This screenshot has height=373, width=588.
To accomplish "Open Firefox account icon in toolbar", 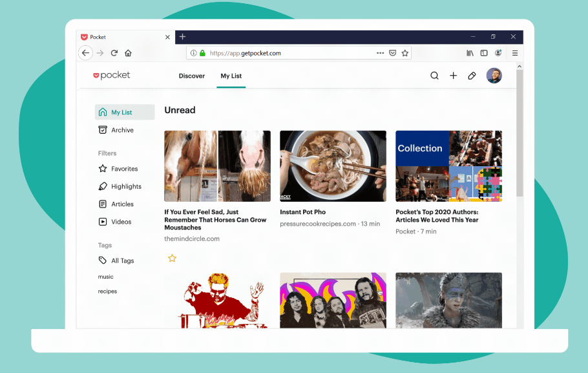I will pyautogui.click(x=498, y=53).
